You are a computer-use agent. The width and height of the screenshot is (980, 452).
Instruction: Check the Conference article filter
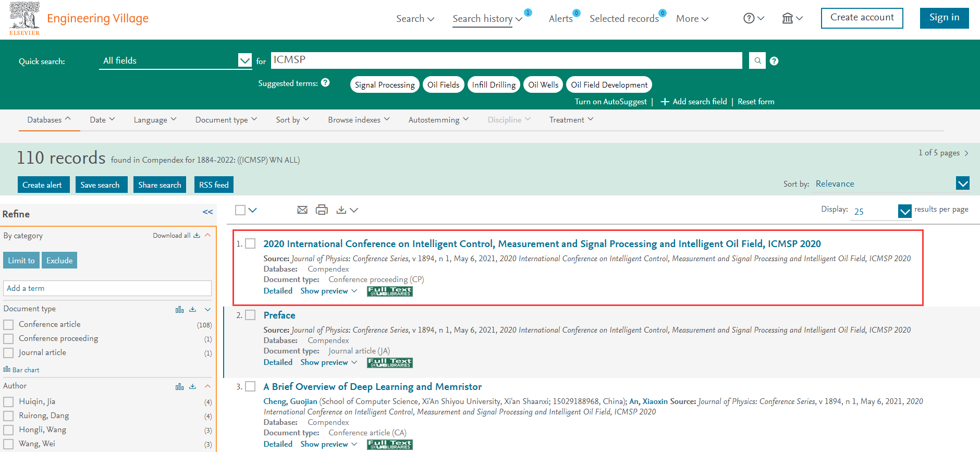(8, 325)
